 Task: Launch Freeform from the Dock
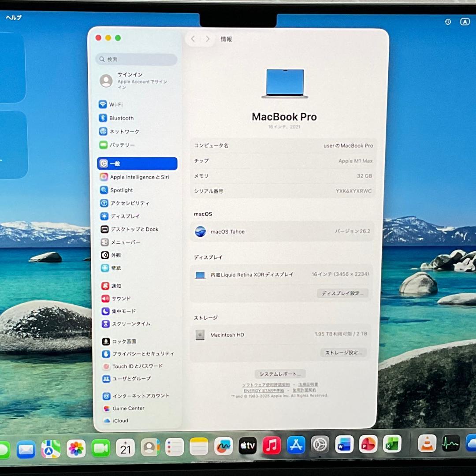coord(223,446)
